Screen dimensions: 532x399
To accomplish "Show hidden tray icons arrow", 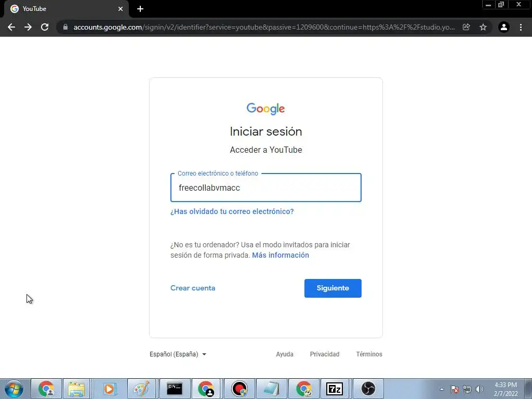I will click(442, 389).
